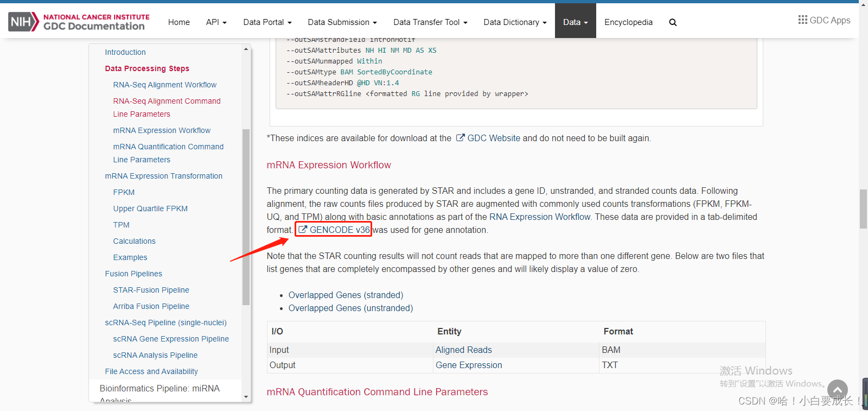The width and height of the screenshot is (868, 411).
Task: Click the external link icon before GDC Website
Action: 460,138
